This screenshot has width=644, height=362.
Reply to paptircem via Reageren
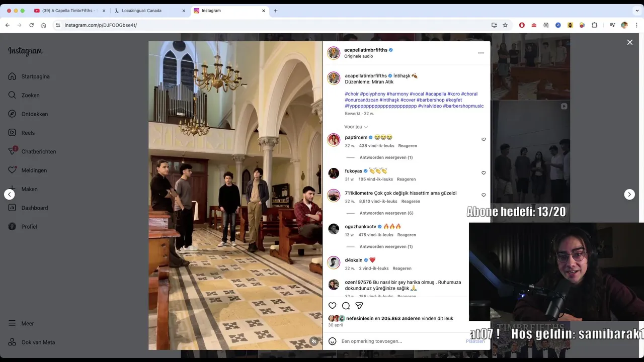click(408, 146)
